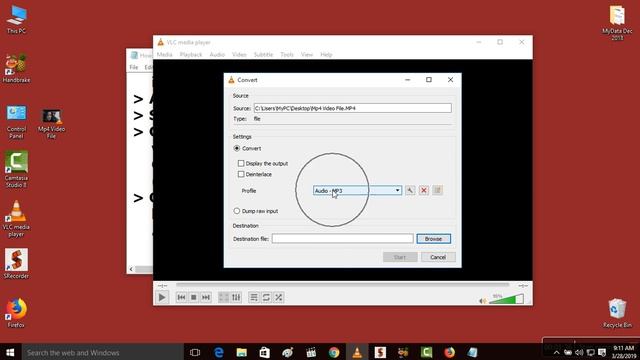Mute audio via speaker icon
The image size is (640, 360).
click(482, 301)
